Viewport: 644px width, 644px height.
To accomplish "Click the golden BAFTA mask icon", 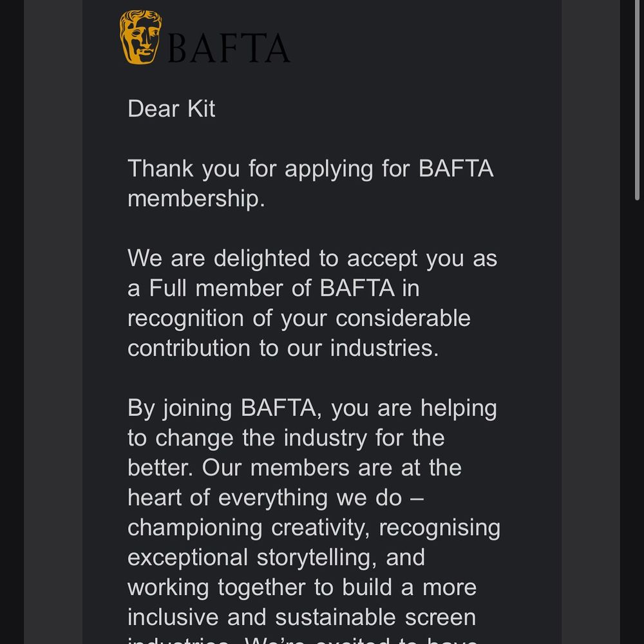I will (140, 37).
